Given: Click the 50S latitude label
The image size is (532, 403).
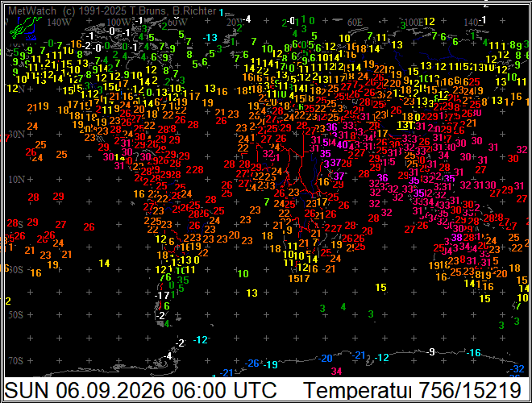Looking at the screenshot, I should click(15, 314).
